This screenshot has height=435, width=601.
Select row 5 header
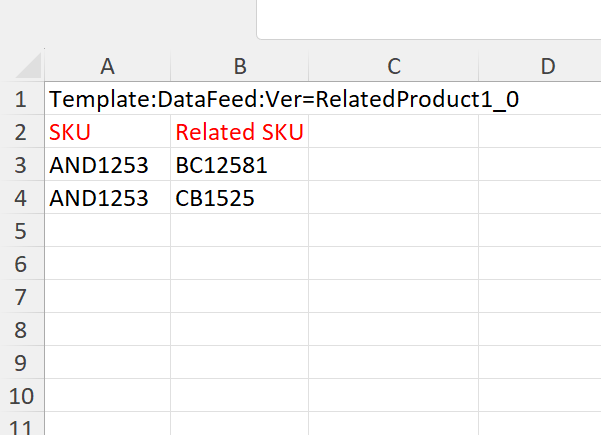tap(22, 231)
